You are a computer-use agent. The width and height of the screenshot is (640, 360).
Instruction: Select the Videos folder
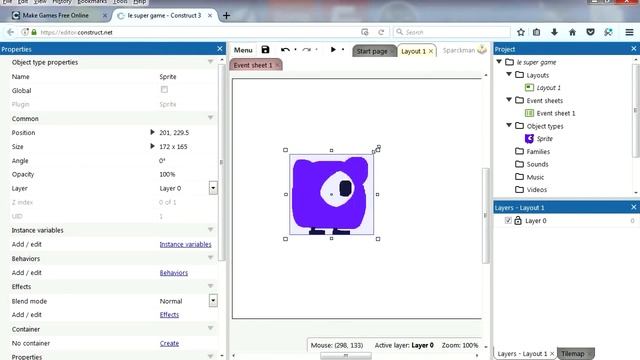pos(536,190)
